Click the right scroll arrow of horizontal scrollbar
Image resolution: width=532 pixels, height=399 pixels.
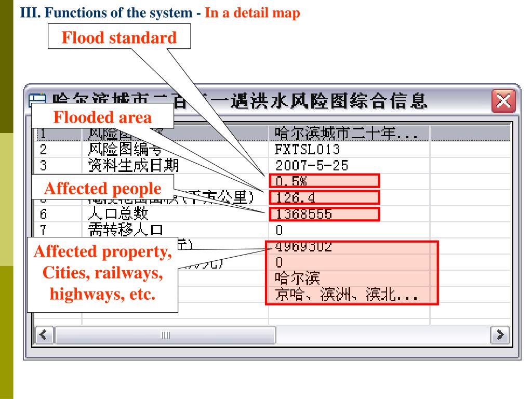500,335
